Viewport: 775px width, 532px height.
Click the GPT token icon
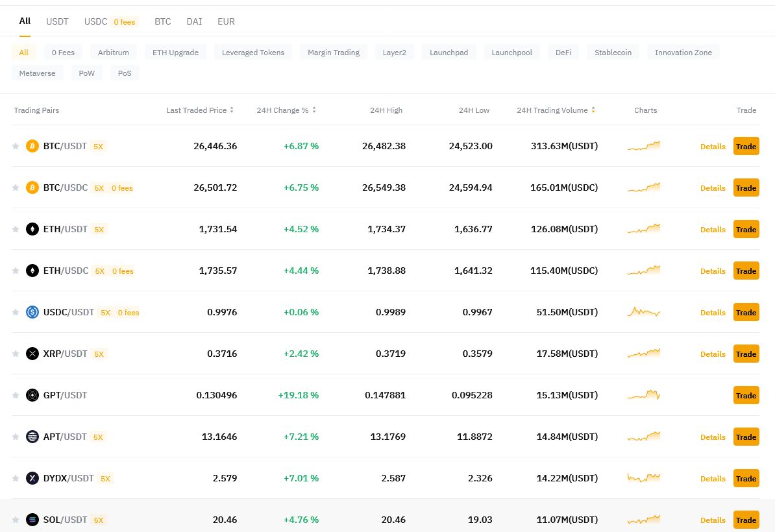(32, 395)
